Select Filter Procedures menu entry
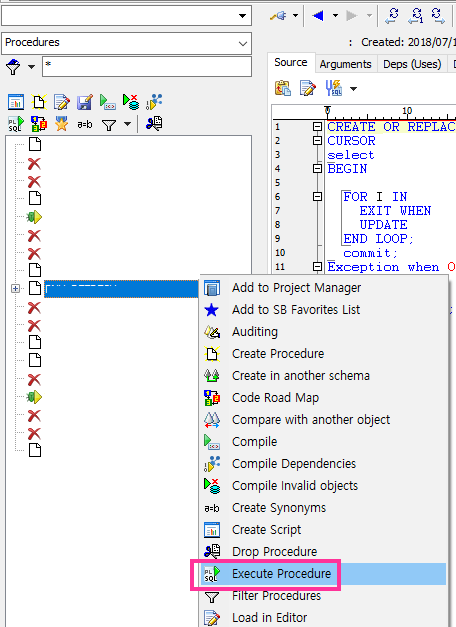The width and height of the screenshot is (456, 627). 324,596
